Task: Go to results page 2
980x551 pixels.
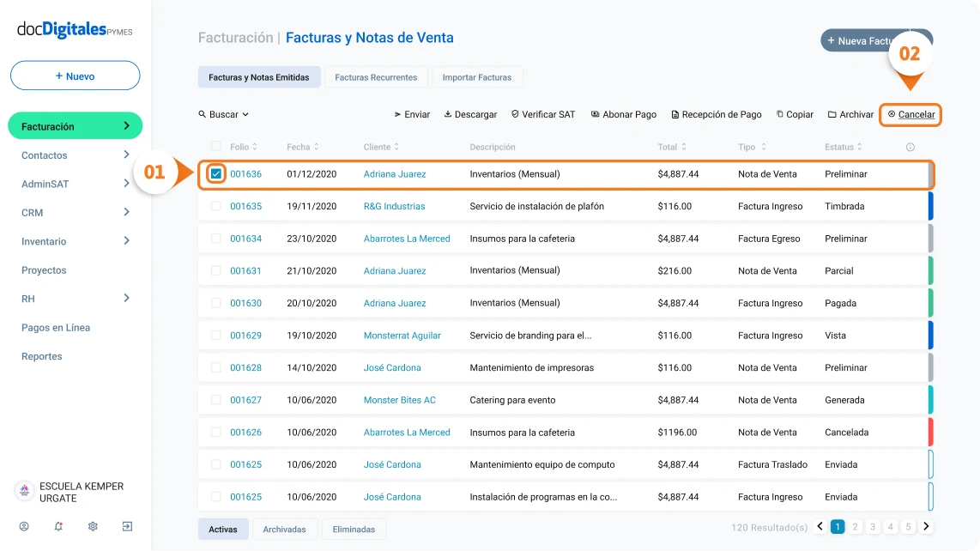Action: point(855,527)
